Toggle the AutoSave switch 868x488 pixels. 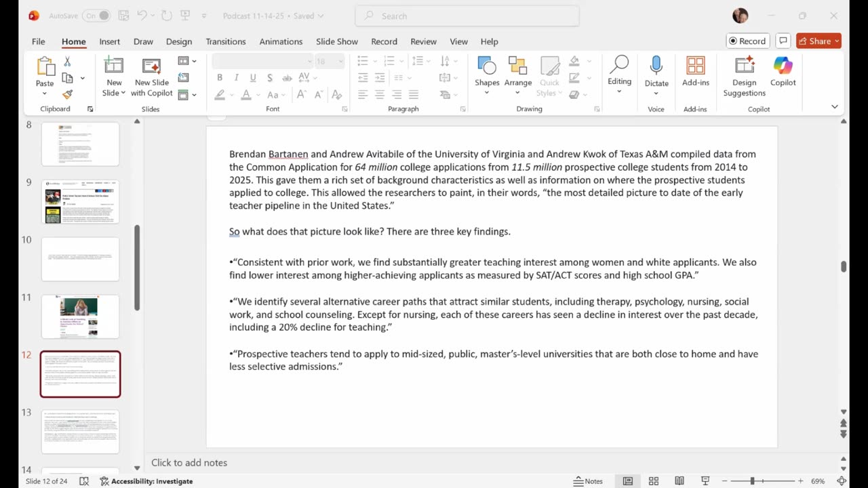[x=96, y=16]
